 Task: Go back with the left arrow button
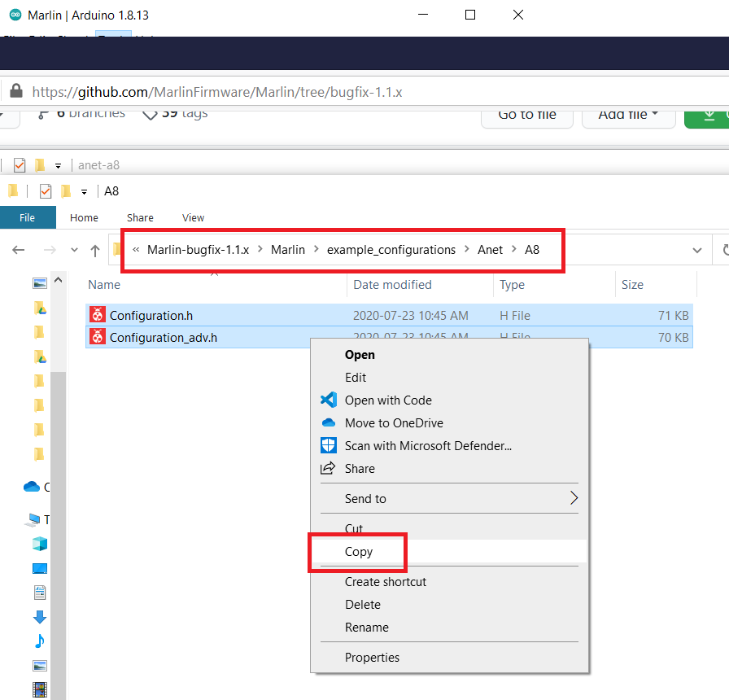click(x=18, y=250)
